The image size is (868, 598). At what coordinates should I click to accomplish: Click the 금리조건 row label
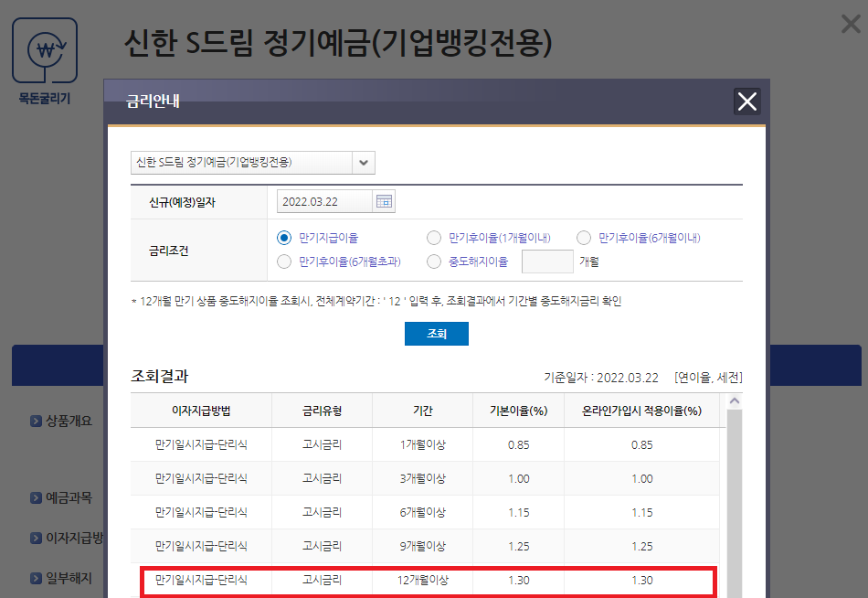[169, 251]
